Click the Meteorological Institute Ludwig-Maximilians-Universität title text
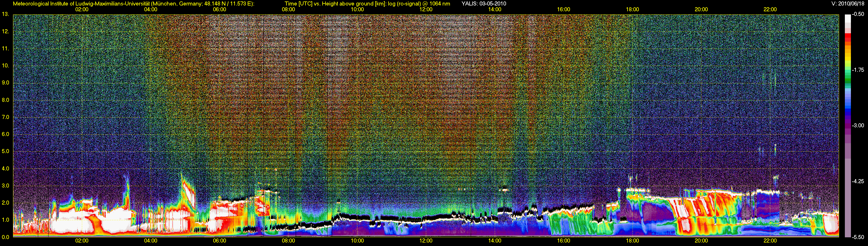Viewport: 868px width, 246px height. (x=134, y=4)
